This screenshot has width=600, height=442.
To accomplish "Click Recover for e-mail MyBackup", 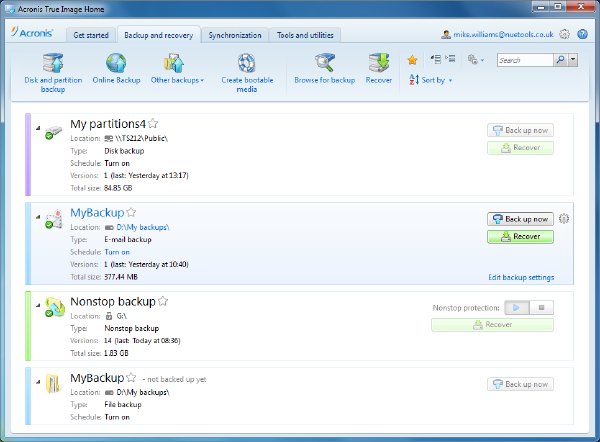I will 520,236.
